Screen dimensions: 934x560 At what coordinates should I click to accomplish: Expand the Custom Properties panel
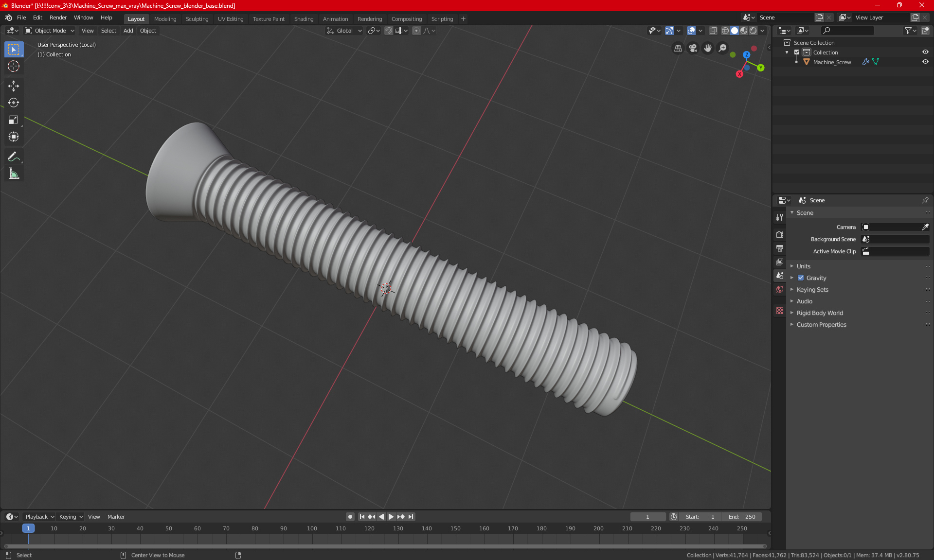[821, 325]
